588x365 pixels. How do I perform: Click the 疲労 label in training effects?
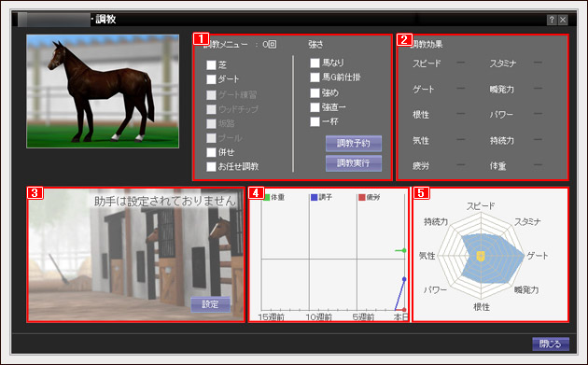421,166
